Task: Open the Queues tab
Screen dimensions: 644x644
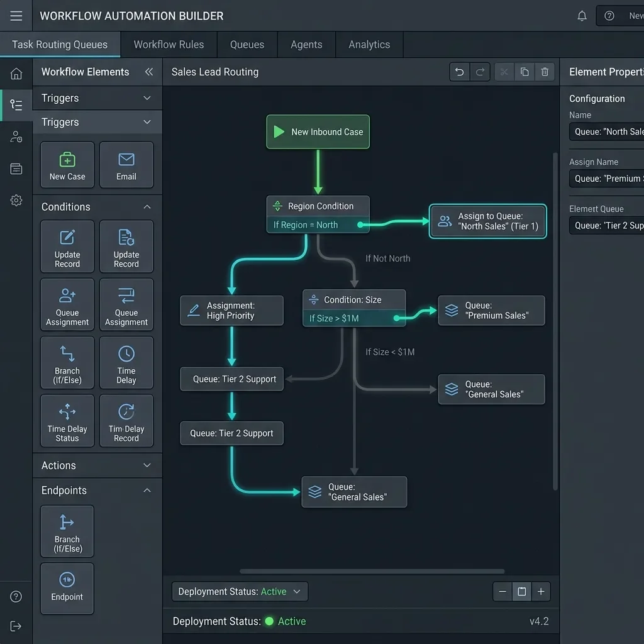Action: [247, 45]
